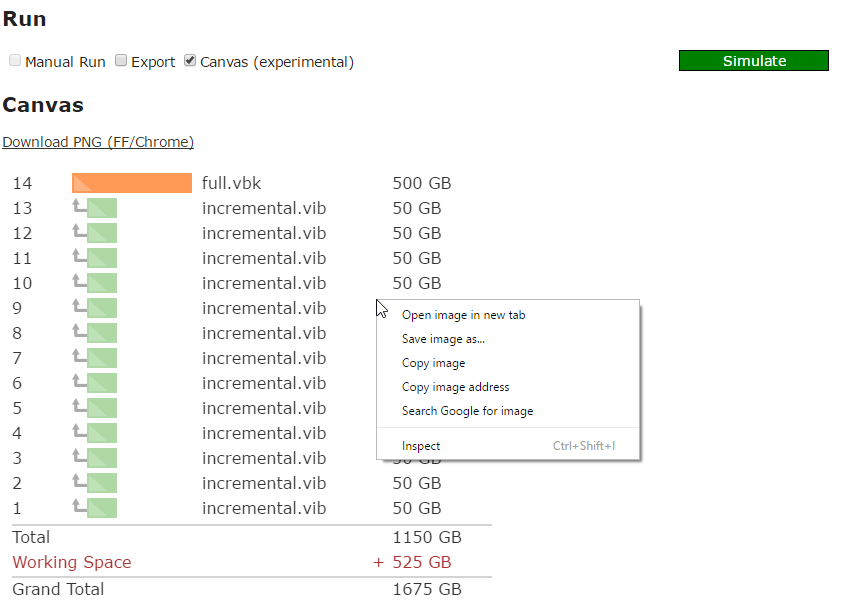Screen dimensions: 850x608
Task: Click the dependency arrow icon in row 12
Action: coord(79,231)
